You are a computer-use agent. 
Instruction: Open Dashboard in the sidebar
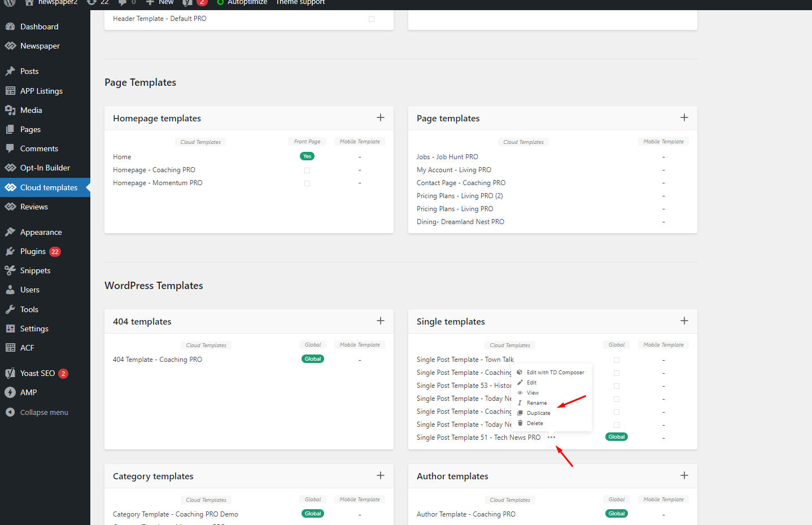click(40, 27)
